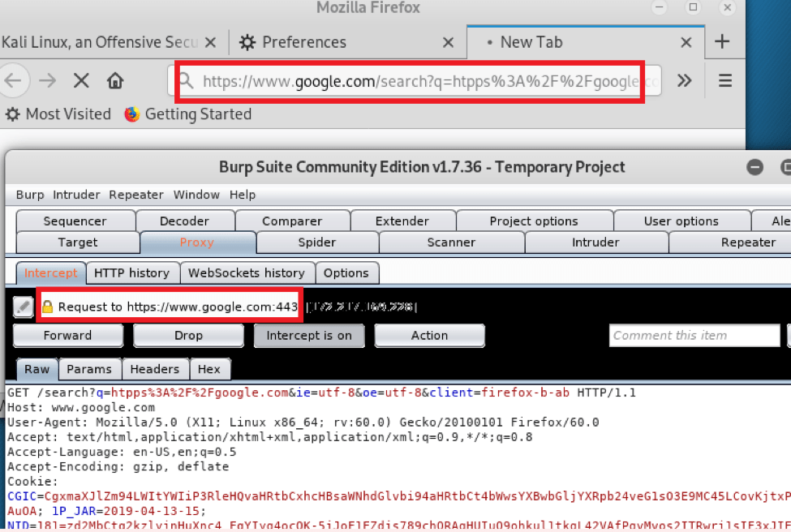Show more Firefox toolbar tools chevron

coord(684,80)
